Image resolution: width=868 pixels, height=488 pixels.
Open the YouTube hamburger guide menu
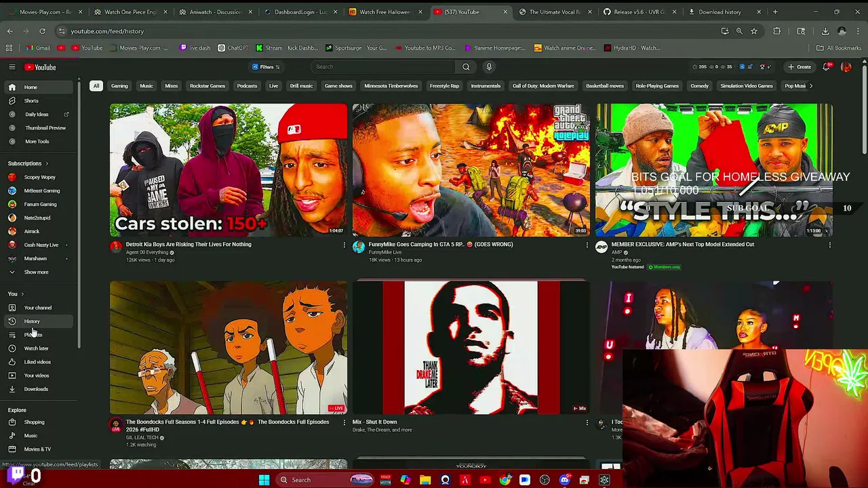(x=12, y=67)
